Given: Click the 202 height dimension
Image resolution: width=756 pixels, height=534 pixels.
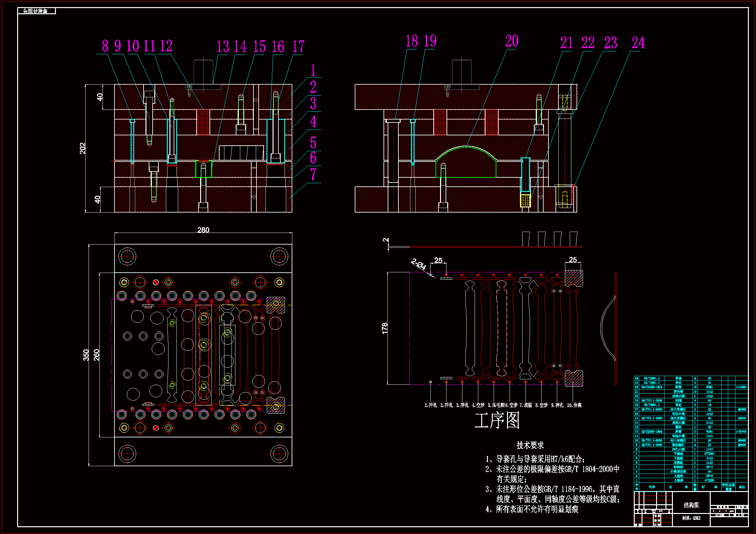Looking at the screenshot, I should 82,148.
